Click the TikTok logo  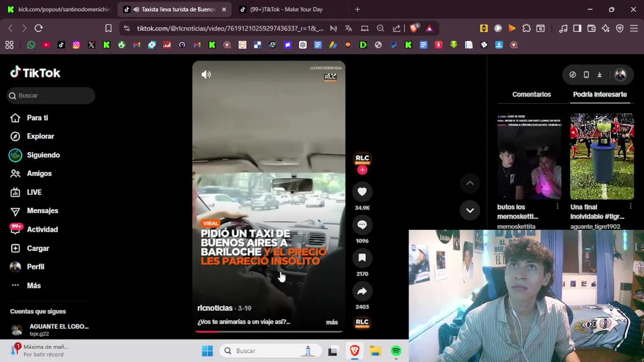35,73
